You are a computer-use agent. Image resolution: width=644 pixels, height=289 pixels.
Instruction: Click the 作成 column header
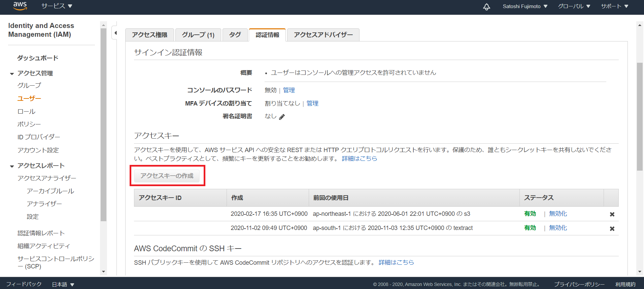coord(268,198)
